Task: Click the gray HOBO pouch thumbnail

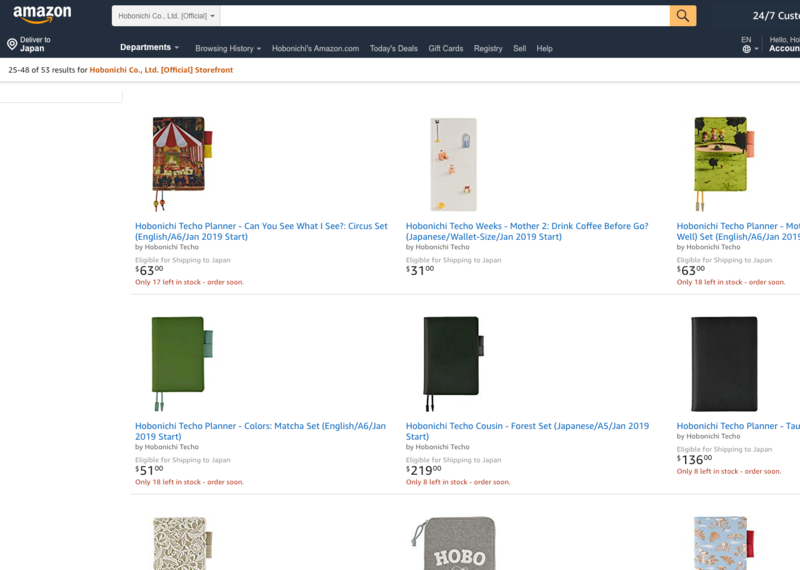Action: (453, 545)
